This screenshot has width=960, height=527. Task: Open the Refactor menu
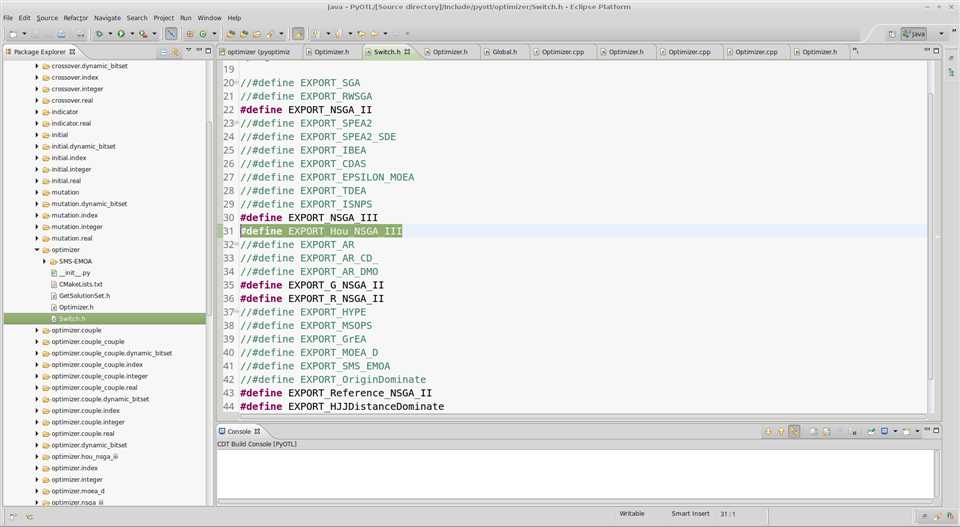pyautogui.click(x=76, y=18)
